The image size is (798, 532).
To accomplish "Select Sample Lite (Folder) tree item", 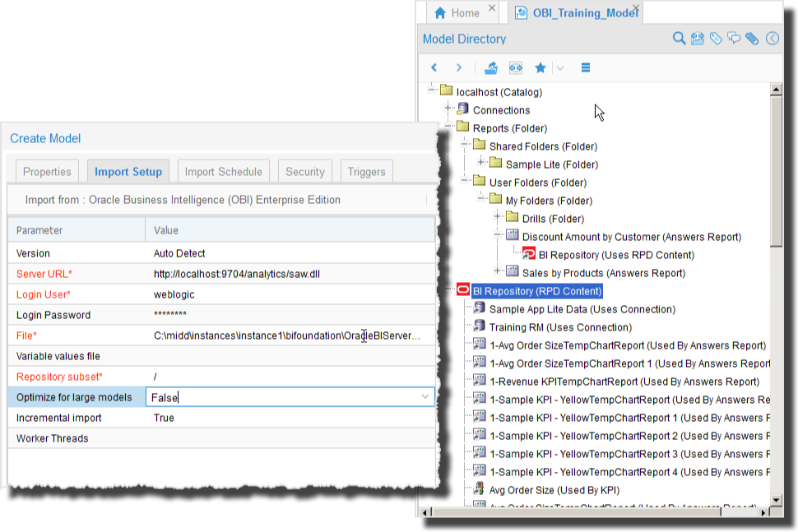I will (x=552, y=164).
